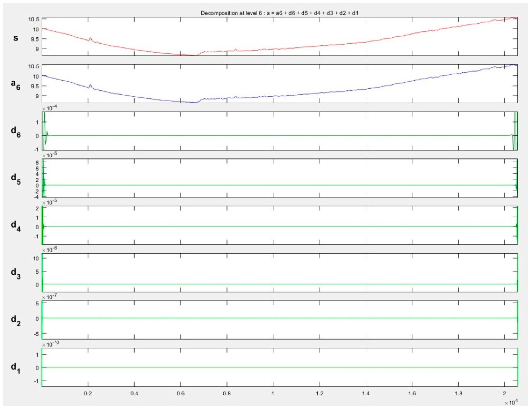Click the x-axis tick label 0.8

(x=227, y=393)
